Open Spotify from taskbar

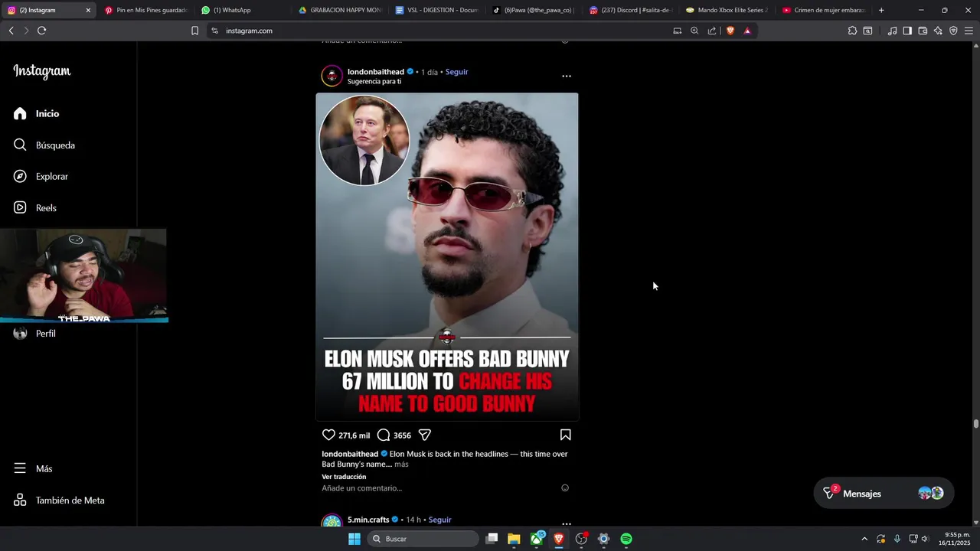point(626,539)
